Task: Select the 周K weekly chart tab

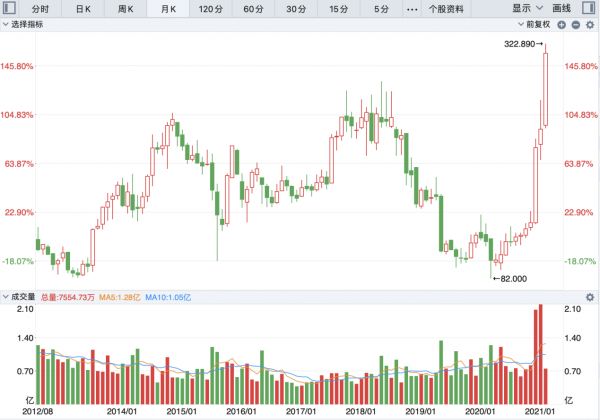Action: pyautogui.click(x=125, y=9)
